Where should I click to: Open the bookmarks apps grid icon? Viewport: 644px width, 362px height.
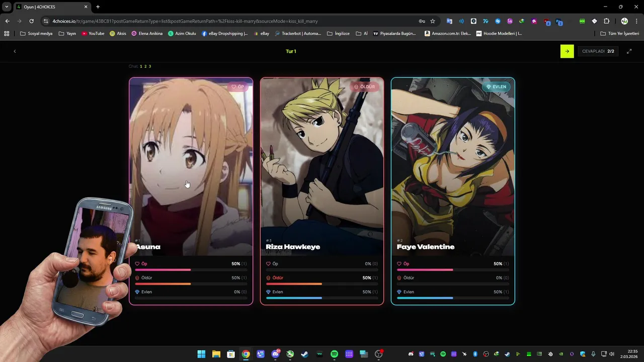pyautogui.click(x=7, y=34)
